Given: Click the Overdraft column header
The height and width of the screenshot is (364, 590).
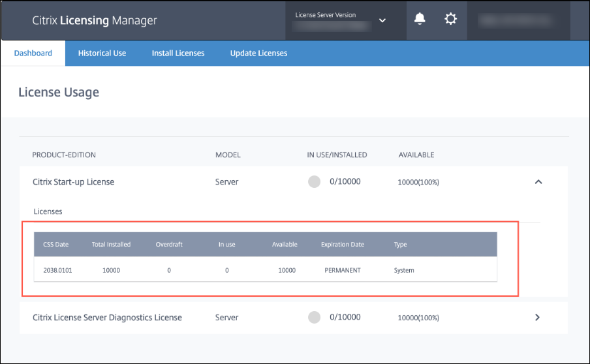Looking at the screenshot, I should pos(169,245).
